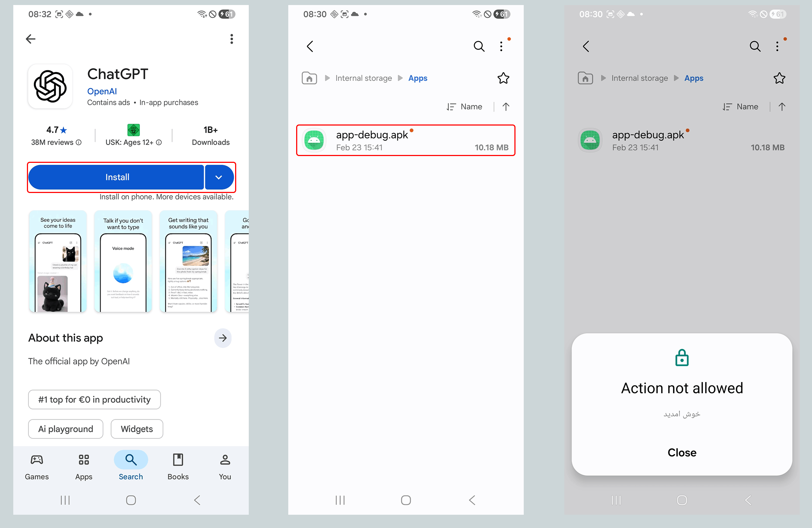Tap the info icon beside USK: Ages 12+

coord(159,142)
